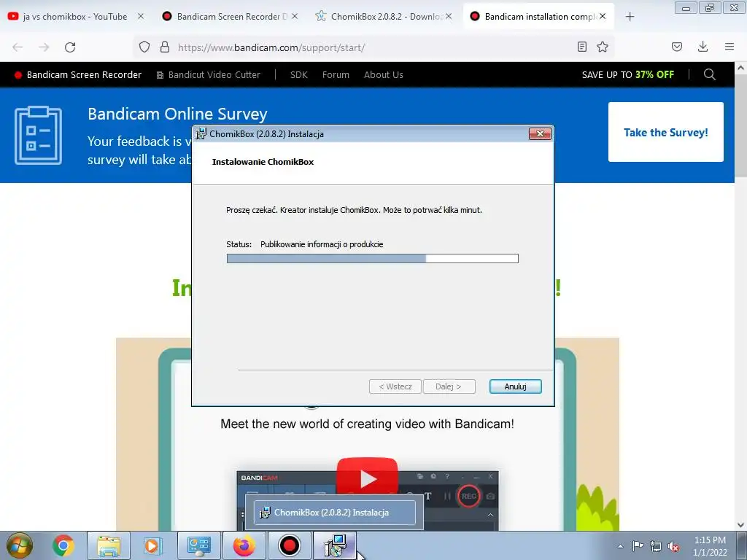This screenshot has width=747, height=560.
Task: Click the Take the Survey! button
Action: [665, 132]
